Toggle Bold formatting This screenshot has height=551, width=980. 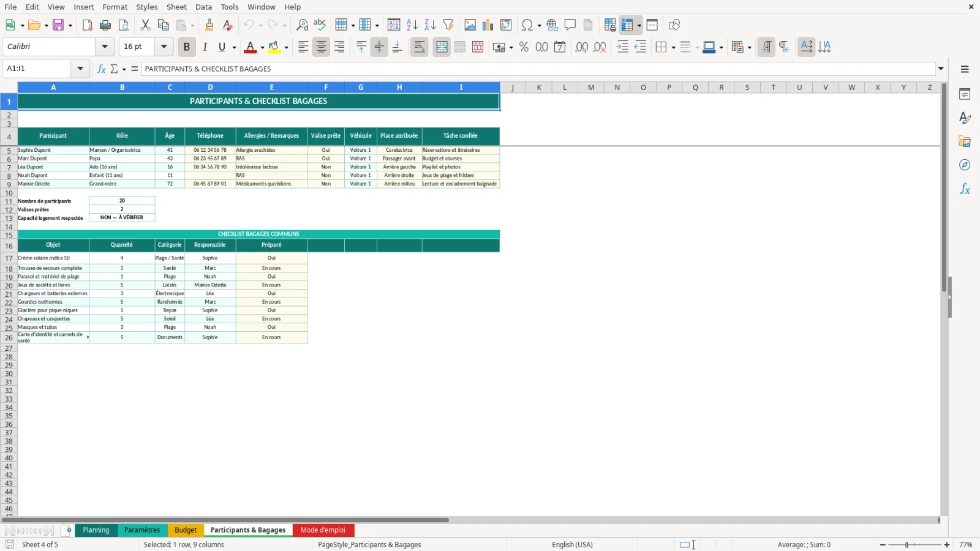(186, 47)
